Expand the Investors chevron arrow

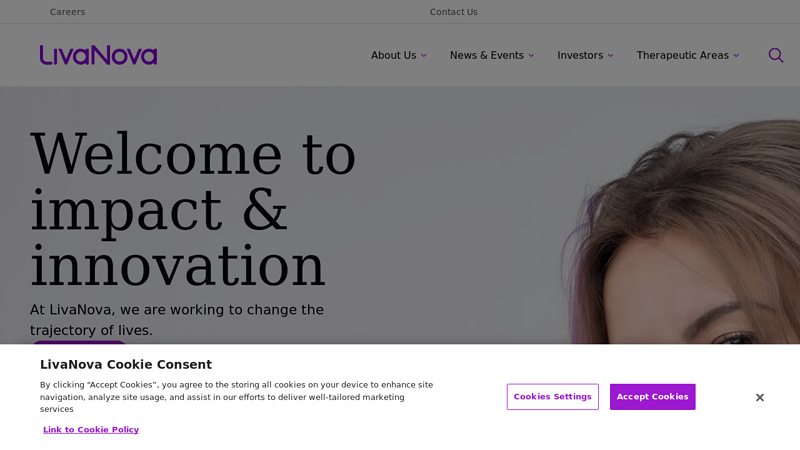pos(610,56)
